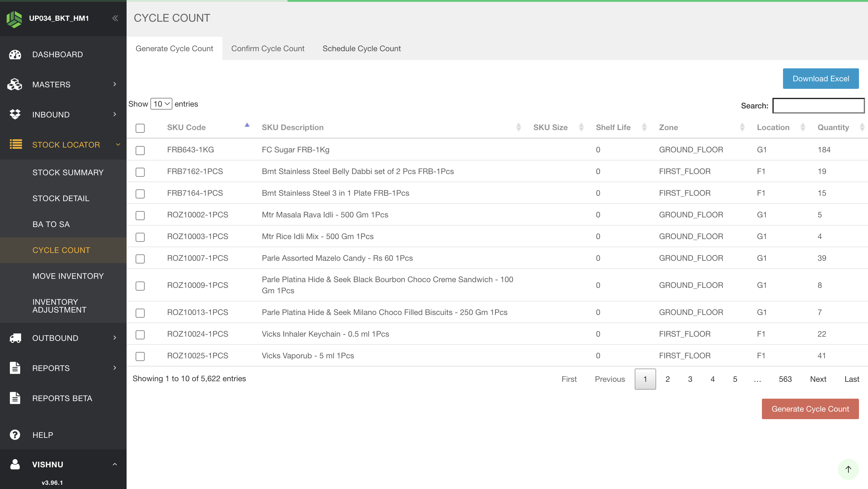This screenshot has height=489, width=868.
Task: Open the Show entries count dropdown
Action: pyautogui.click(x=161, y=104)
